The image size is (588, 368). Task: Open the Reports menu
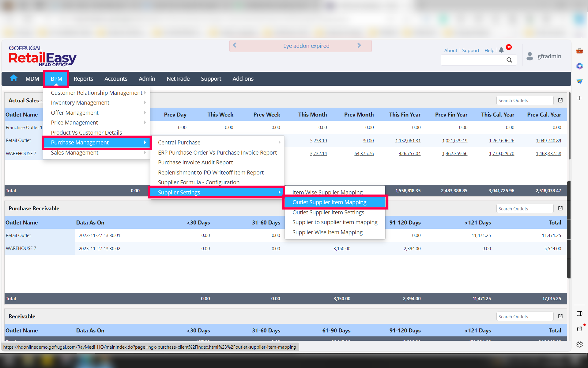(83, 79)
